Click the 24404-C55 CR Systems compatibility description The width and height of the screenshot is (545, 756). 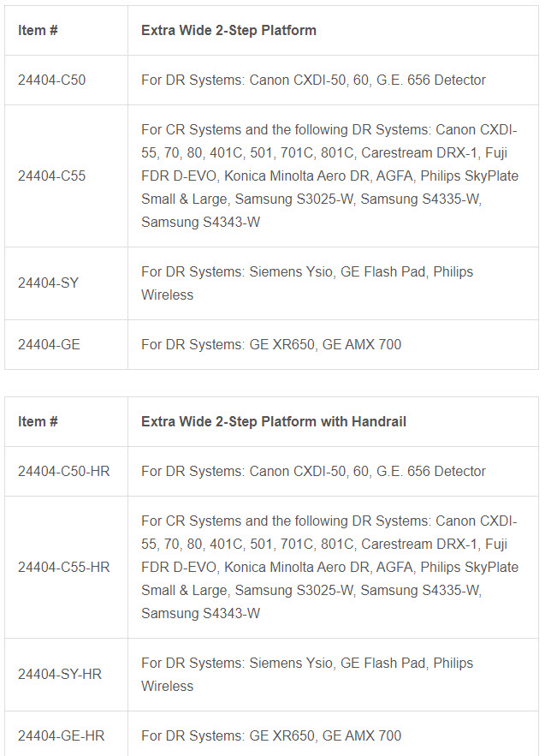tap(329, 176)
